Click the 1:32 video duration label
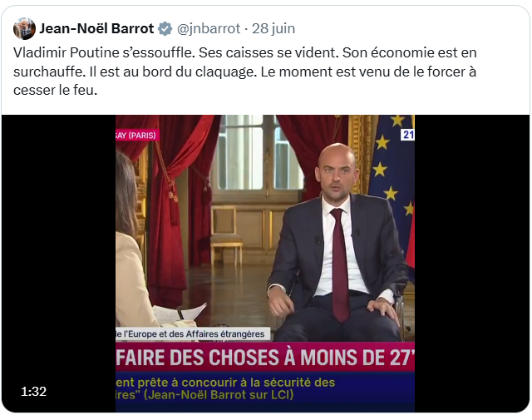The height and width of the screenshot is (420, 532). (x=33, y=392)
